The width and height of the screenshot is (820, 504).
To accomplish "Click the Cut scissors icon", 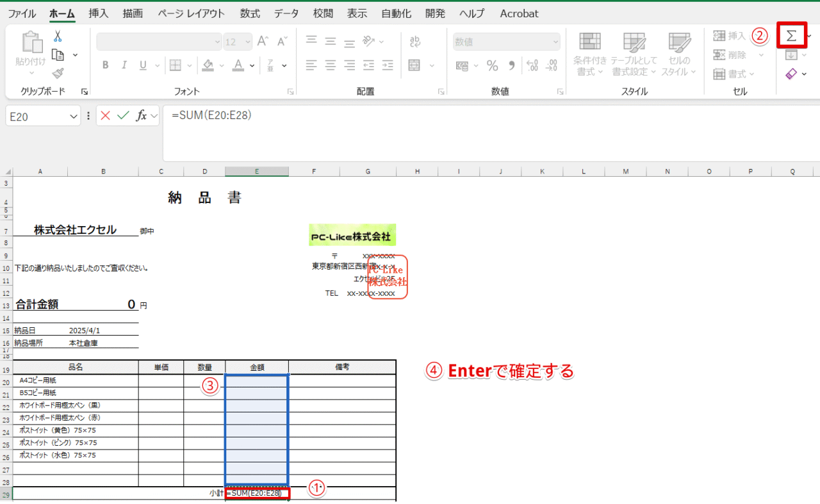I will [58, 36].
